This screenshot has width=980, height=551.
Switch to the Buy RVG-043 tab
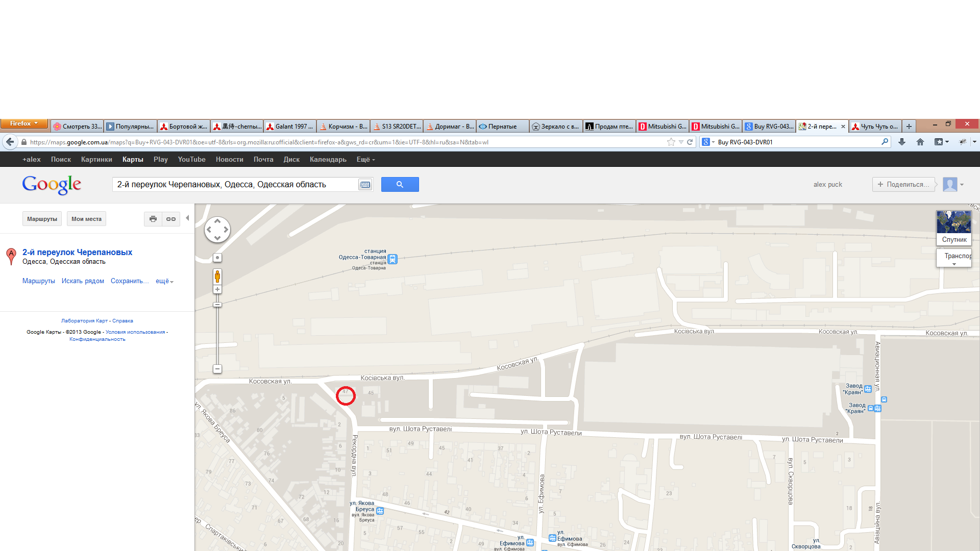[x=769, y=127]
